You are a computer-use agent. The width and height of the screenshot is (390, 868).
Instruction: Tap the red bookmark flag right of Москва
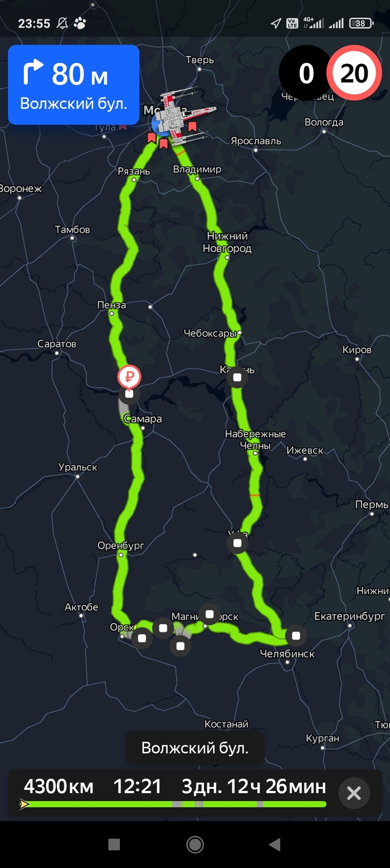click(x=192, y=127)
